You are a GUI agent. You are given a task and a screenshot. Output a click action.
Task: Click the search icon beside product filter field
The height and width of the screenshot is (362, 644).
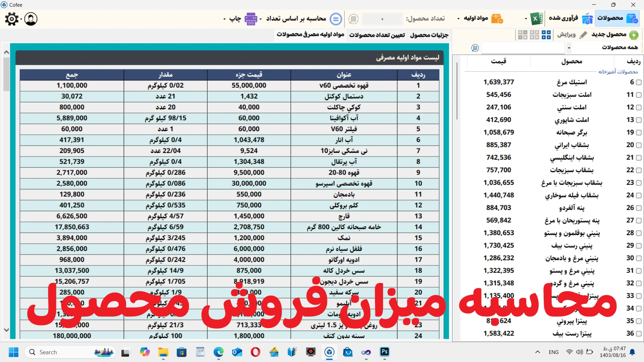tap(475, 48)
